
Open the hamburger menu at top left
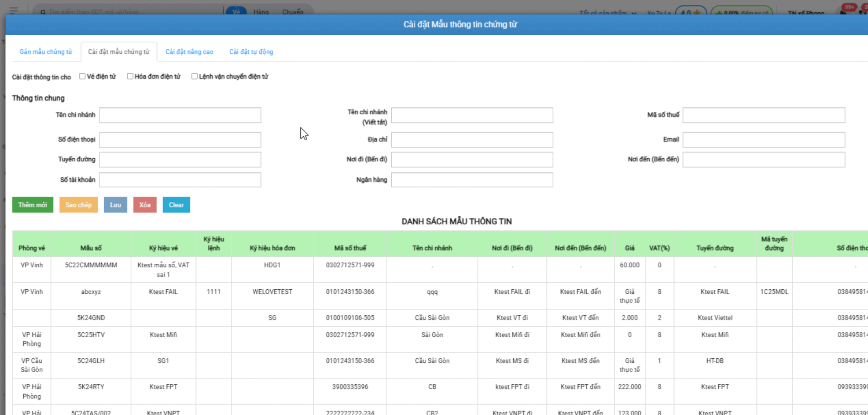click(14, 10)
